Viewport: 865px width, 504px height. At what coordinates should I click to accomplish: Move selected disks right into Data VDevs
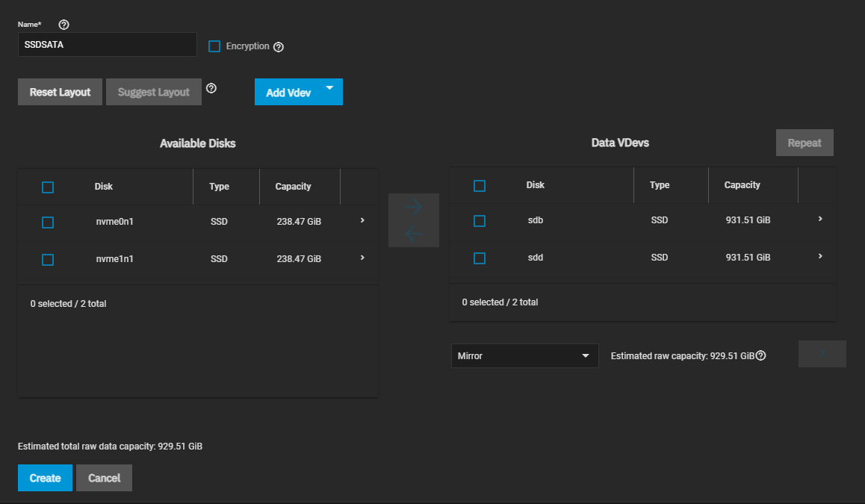pyautogui.click(x=414, y=207)
